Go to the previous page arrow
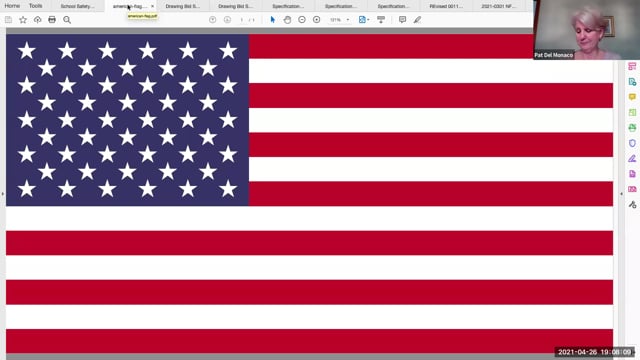This screenshot has width=640, height=360. tap(212, 20)
